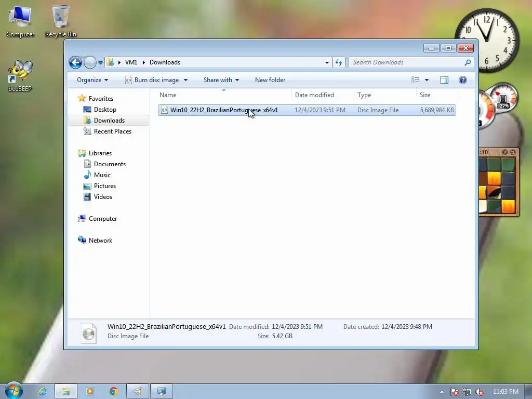532x399 pixels.
Task: Open the recent pages dropdown arrow
Action: [100, 63]
